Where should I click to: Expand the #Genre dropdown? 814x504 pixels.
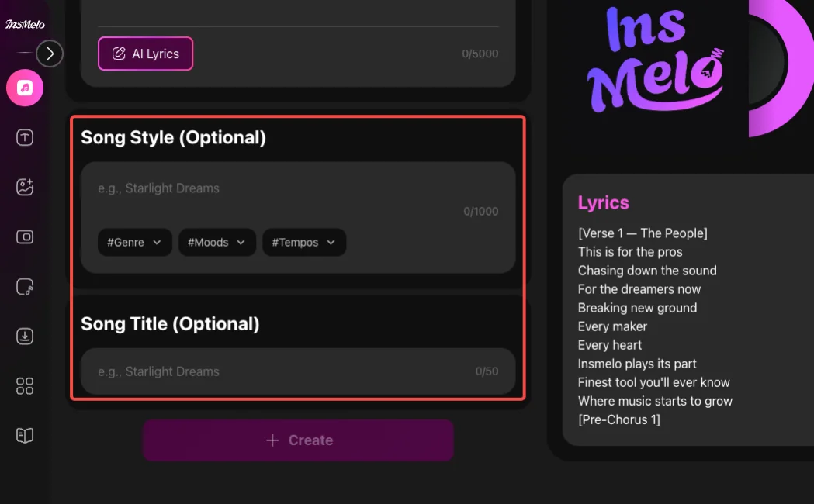[x=134, y=243]
